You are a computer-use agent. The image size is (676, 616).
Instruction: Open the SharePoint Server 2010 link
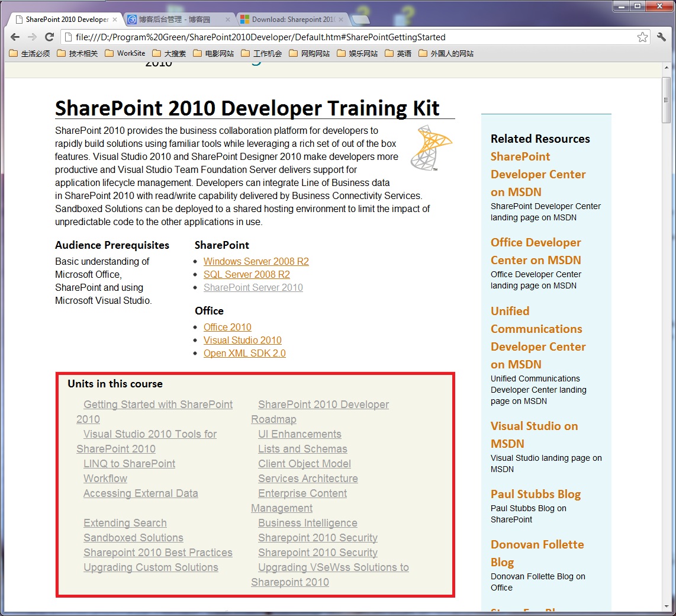[253, 287]
